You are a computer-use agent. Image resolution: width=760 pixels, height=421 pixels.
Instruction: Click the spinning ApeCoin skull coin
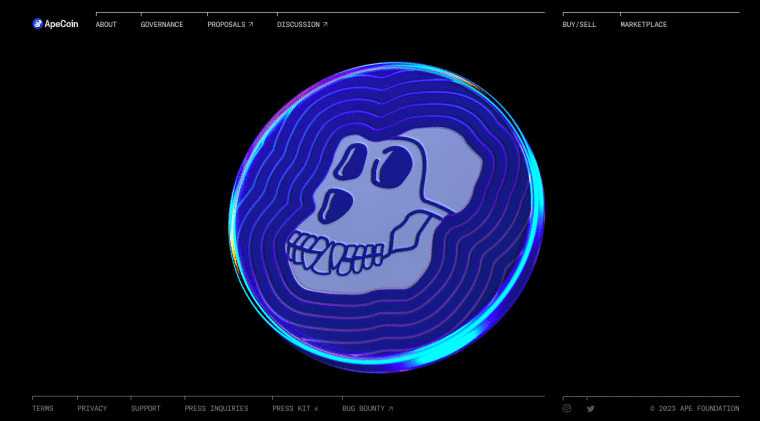(x=386, y=217)
